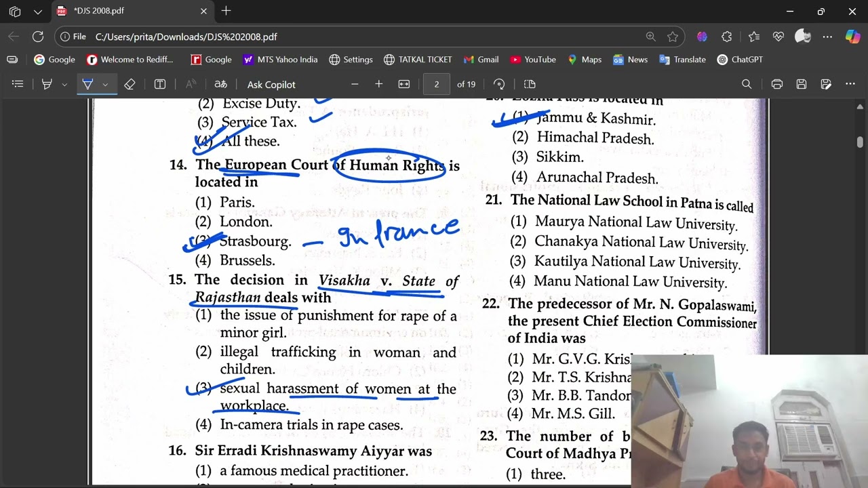View site information File badge
This screenshot has width=868, height=488.
tap(73, 37)
